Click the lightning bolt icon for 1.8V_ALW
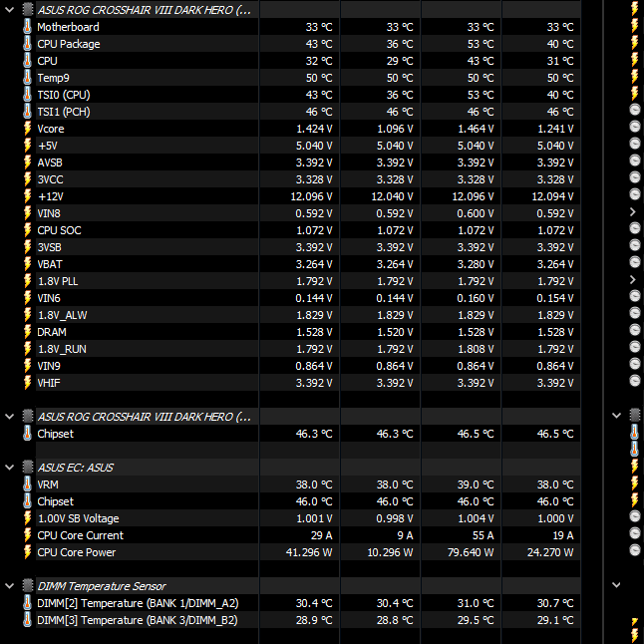 (x=27, y=315)
